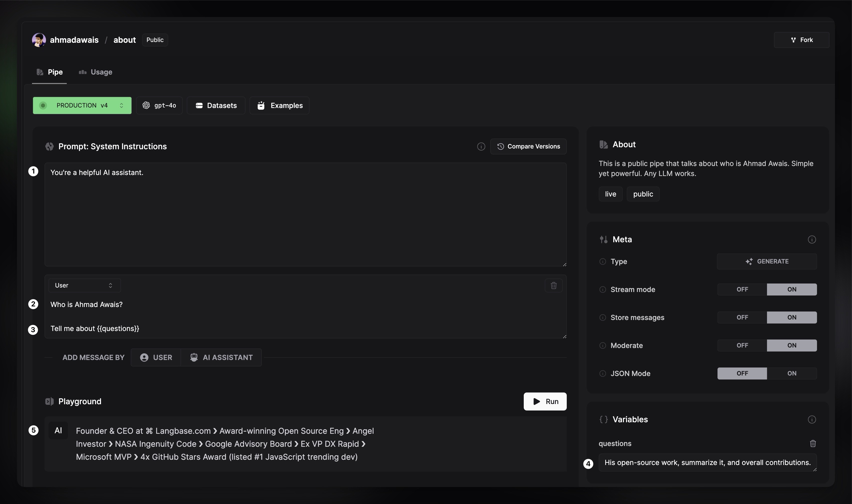Click the info icon left of Compare Versions

(x=481, y=147)
